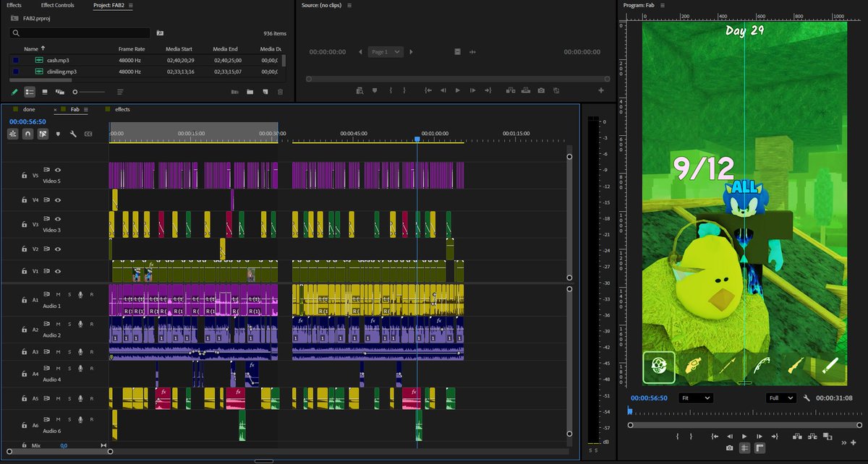Open Timeline Display Settings wrench
This screenshot has width=868, height=464.
click(73, 134)
